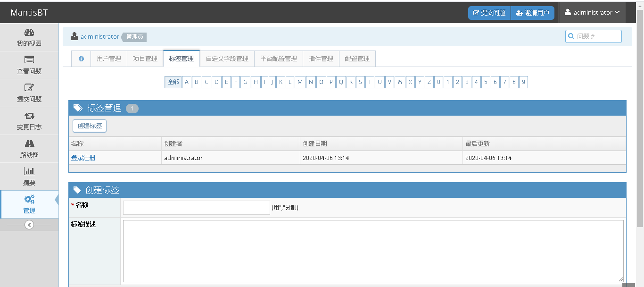Open the 登录注册 tag link

pos(83,158)
